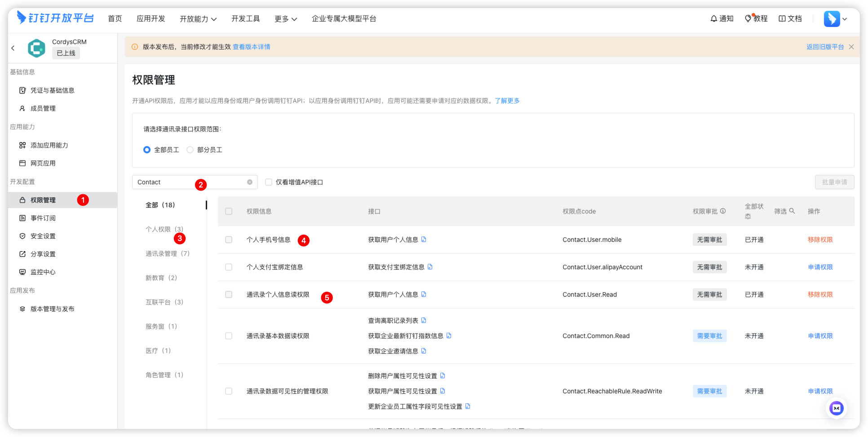Open 成员管理 from the left sidebar
Viewport: 868px width, 437px height.
(x=43, y=108)
